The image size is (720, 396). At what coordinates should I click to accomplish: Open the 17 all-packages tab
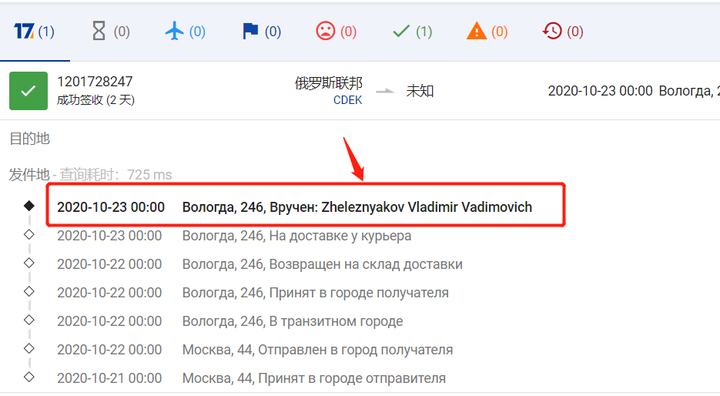[x=34, y=31]
